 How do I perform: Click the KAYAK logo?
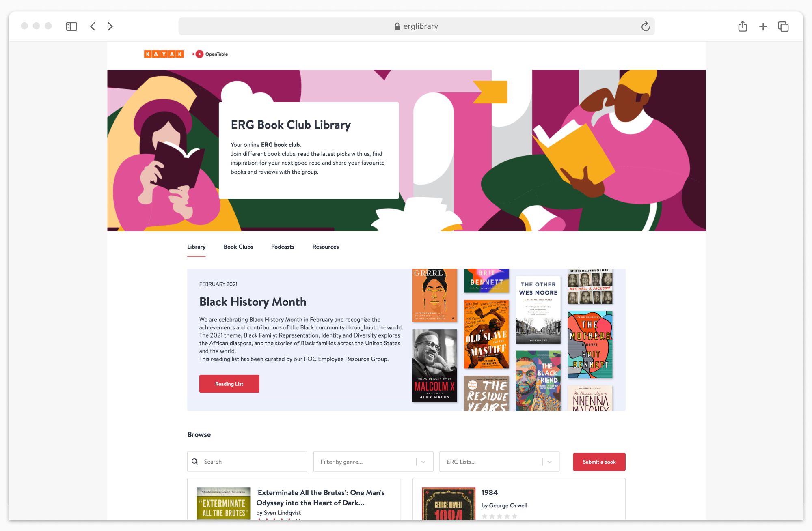[x=164, y=54]
